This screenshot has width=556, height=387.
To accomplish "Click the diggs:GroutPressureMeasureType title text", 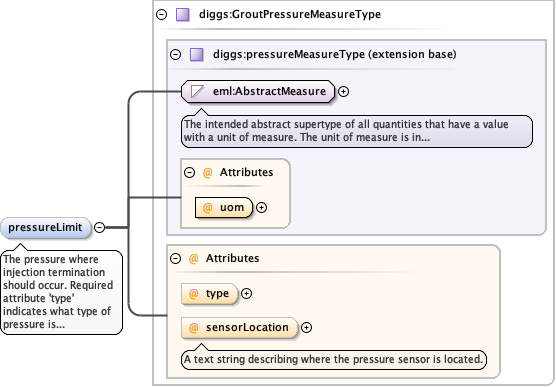I will click(x=290, y=15).
